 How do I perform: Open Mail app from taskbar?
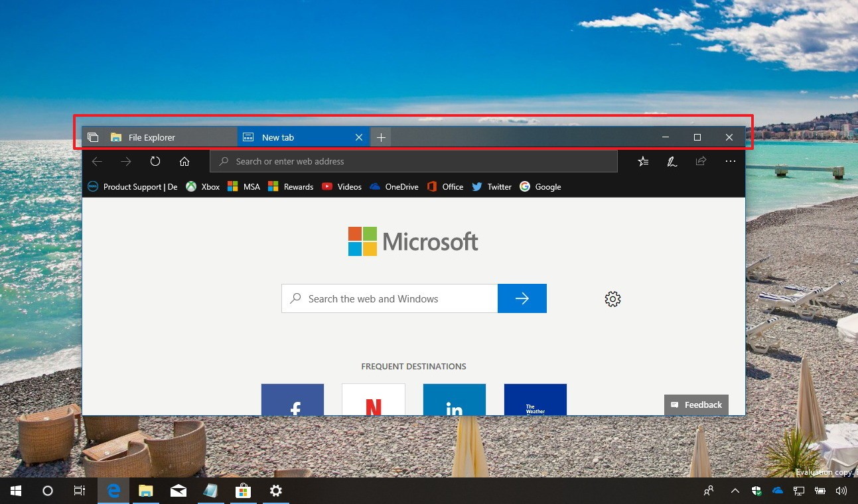pos(179,491)
